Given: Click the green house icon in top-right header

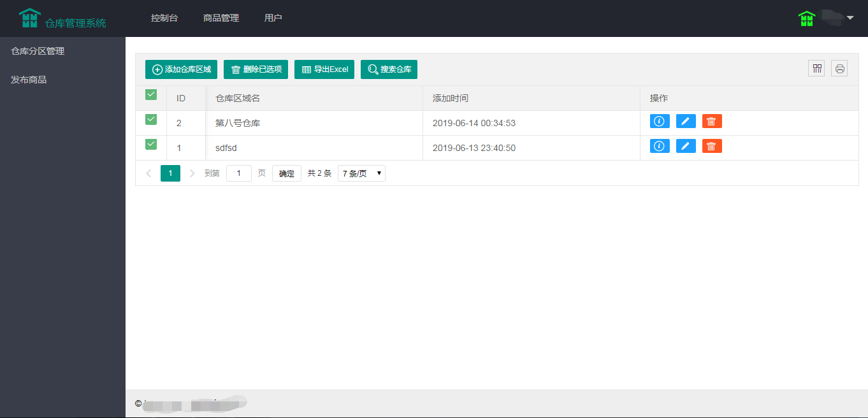Looking at the screenshot, I should point(806,18).
